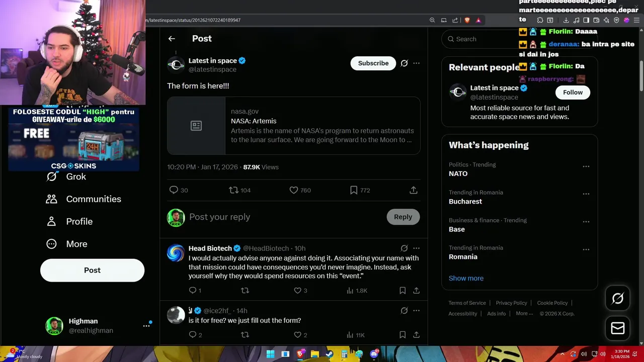This screenshot has height=362, width=644.
Task: Open the Windows Start menu
Action: pos(270,354)
